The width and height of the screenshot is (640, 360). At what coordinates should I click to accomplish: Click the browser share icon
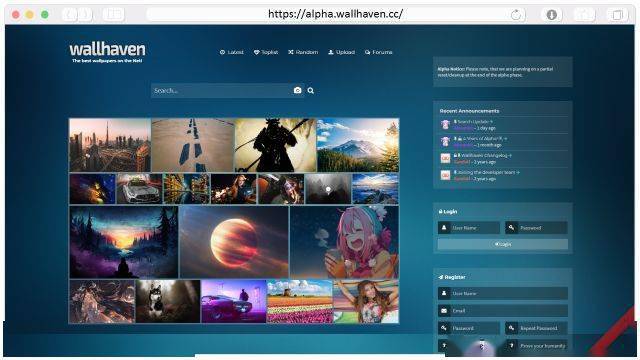(x=584, y=15)
